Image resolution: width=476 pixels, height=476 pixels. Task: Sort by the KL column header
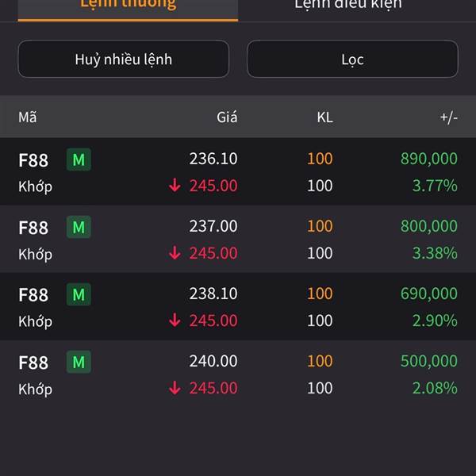click(324, 117)
